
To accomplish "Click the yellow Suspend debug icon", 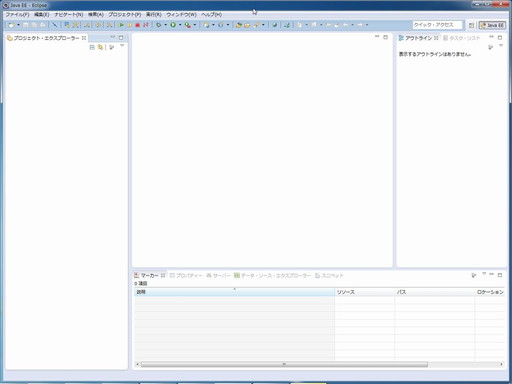I will tap(129, 25).
